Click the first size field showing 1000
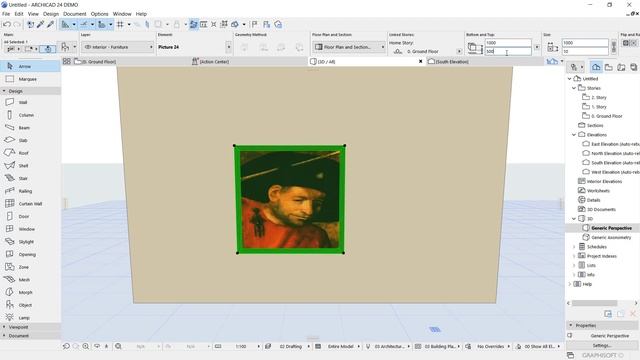 click(584, 42)
